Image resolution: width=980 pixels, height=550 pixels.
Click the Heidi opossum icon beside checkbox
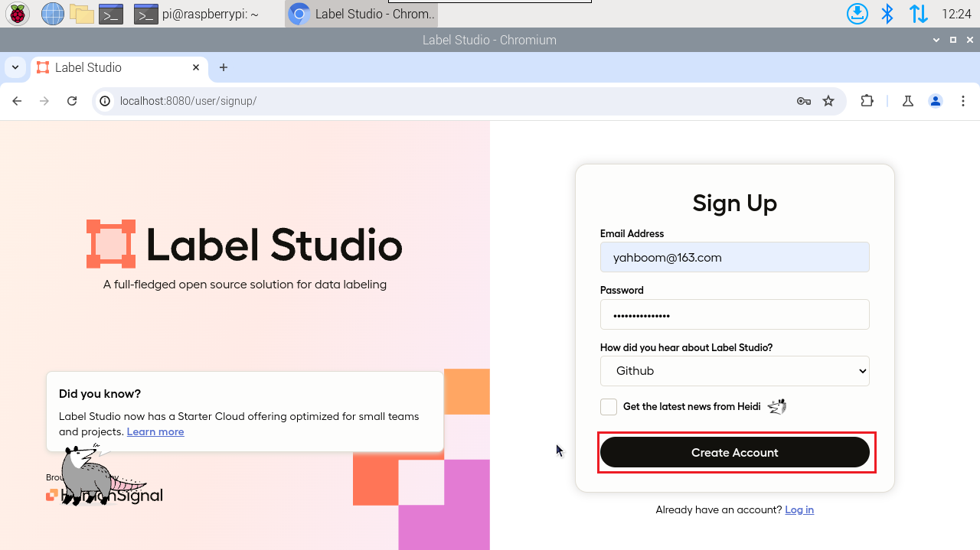tap(777, 407)
